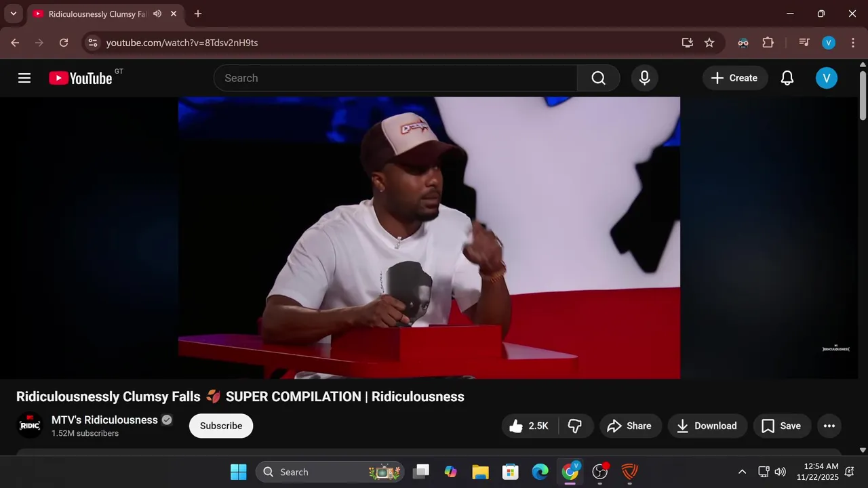
Task: Open Task View on taskbar
Action: 422,472
